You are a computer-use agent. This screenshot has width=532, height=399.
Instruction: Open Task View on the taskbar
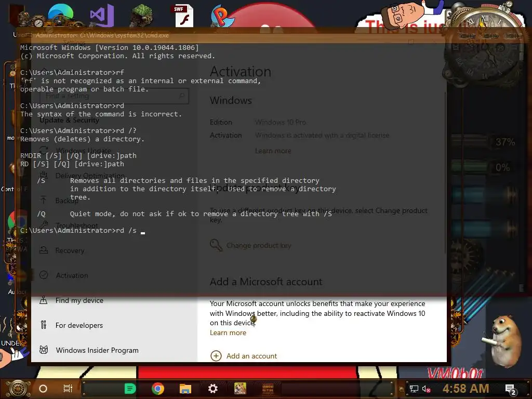tap(68, 389)
